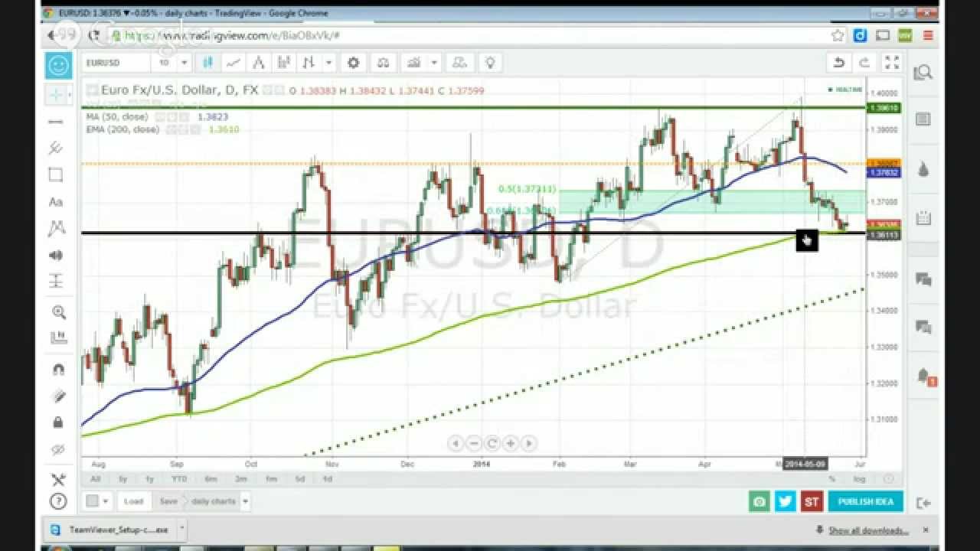This screenshot has width=980, height=551.
Task: Undo last chart action
Action: 839,63
